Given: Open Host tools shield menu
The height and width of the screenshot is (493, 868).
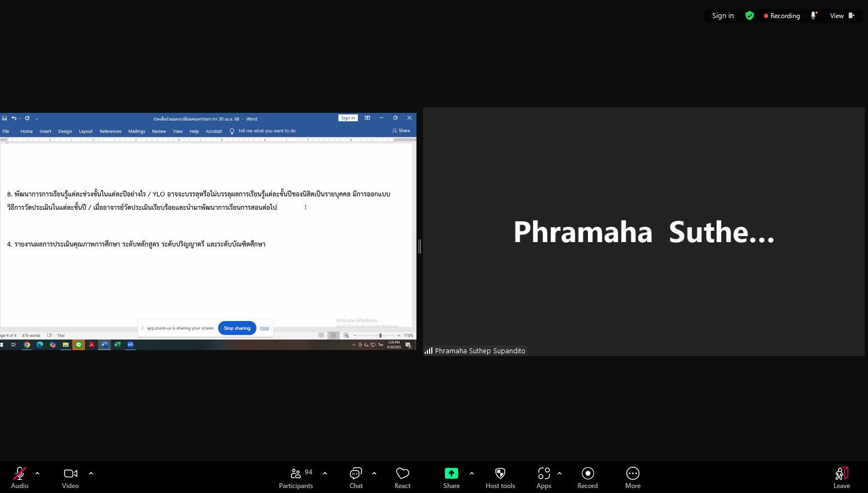Looking at the screenshot, I should pos(500,477).
